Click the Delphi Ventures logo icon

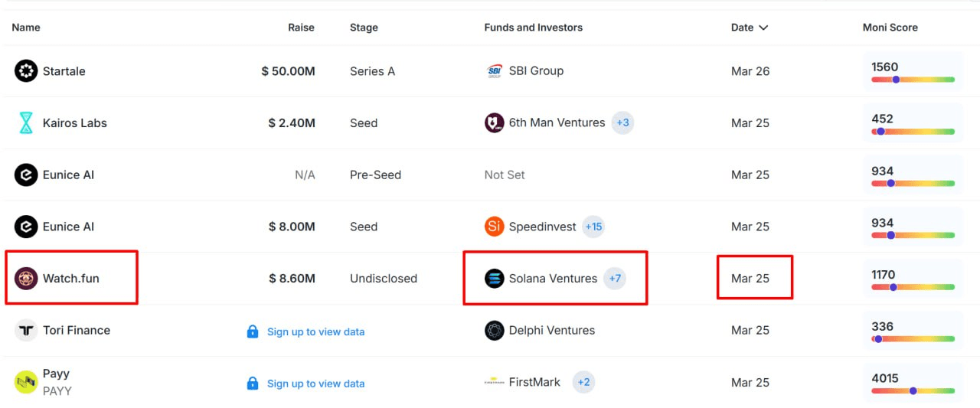(495, 331)
